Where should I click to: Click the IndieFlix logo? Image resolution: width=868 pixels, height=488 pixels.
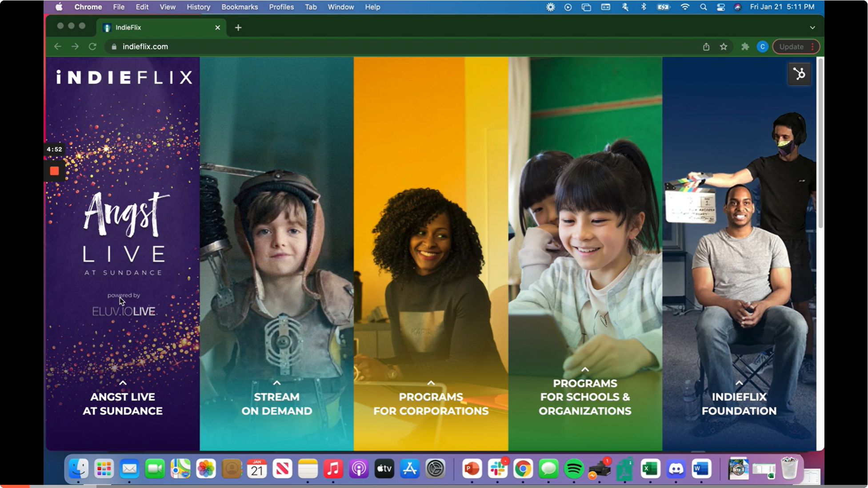(x=124, y=77)
